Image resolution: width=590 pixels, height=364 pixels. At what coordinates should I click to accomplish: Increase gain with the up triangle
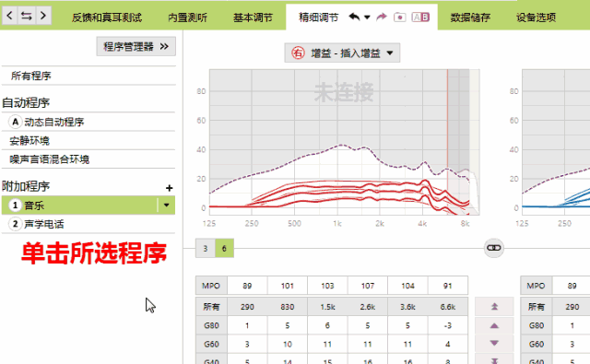tap(494, 325)
